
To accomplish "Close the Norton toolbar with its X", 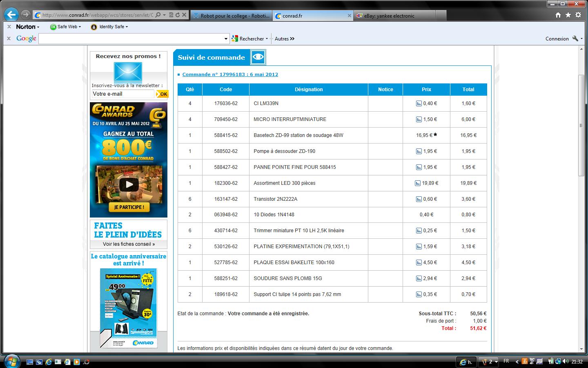I will (9, 27).
